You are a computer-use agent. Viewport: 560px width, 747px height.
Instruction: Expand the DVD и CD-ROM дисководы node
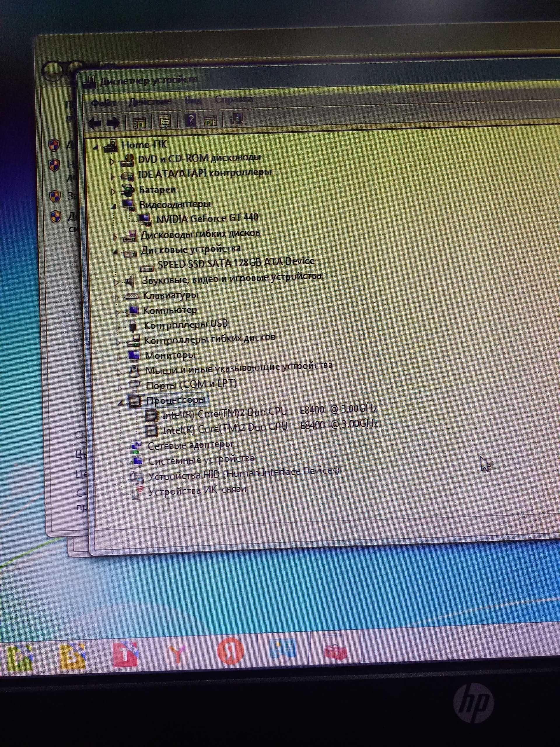tap(112, 162)
